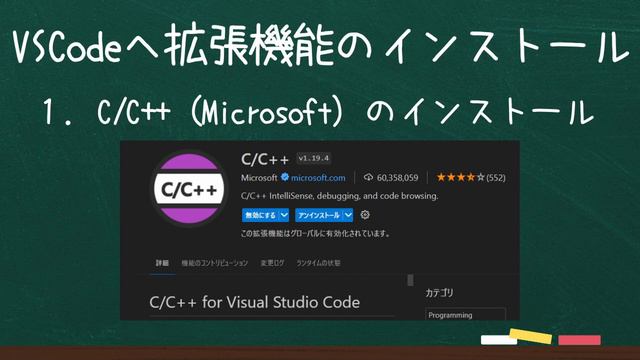This screenshot has width=640, height=360.
Task: Click the 60,358,059 install count
Action: [x=397, y=178]
